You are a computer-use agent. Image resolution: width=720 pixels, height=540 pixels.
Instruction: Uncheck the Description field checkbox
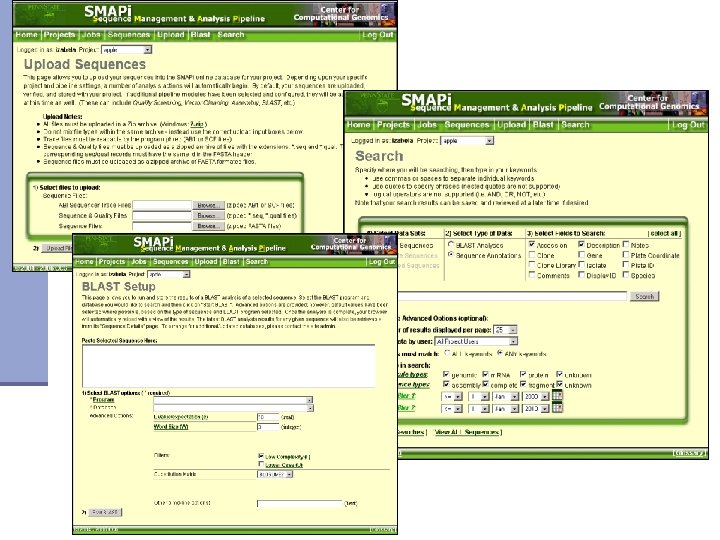(581, 244)
